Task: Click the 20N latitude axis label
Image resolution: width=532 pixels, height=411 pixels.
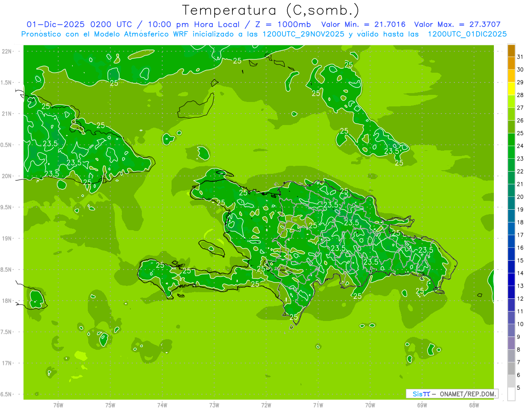Action: pyautogui.click(x=8, y=176)
